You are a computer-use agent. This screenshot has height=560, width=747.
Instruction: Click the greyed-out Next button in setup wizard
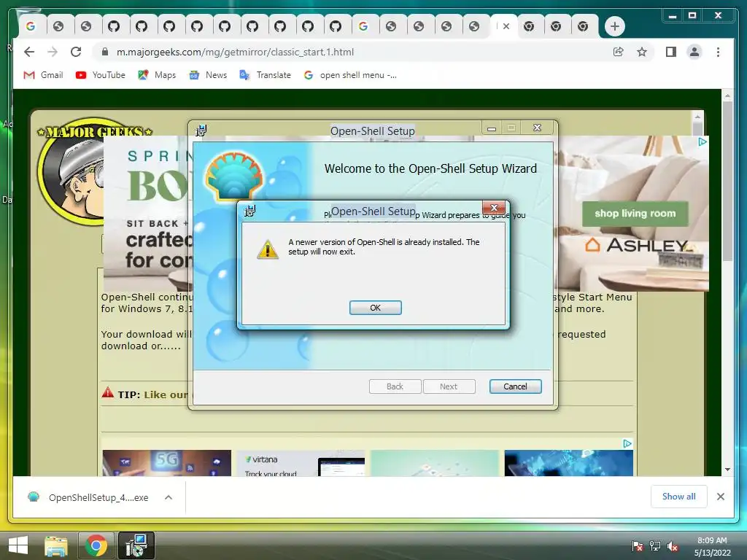tap(449, 386)
